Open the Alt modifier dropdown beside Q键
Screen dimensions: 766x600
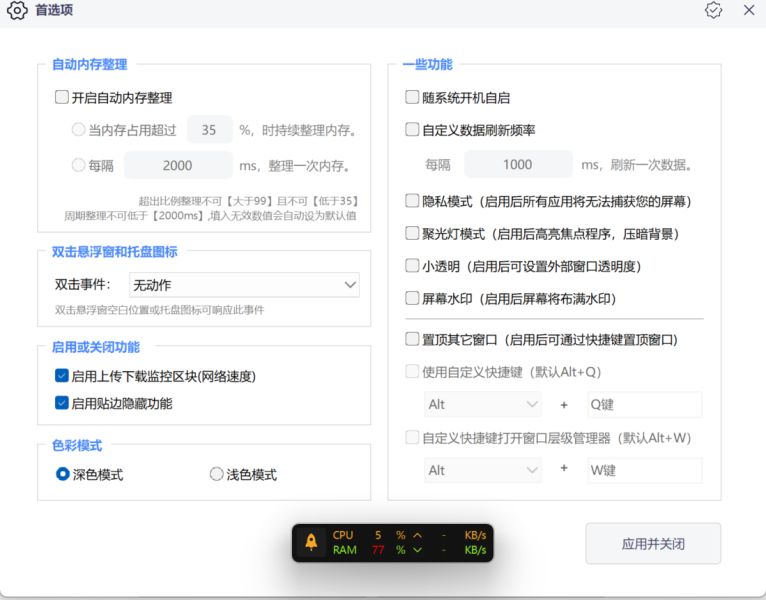pos(483,404)
